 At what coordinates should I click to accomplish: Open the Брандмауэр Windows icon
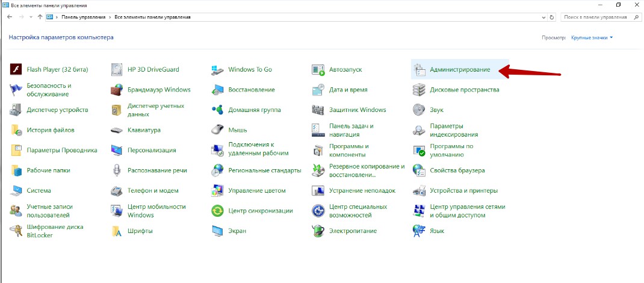[117, 90]
